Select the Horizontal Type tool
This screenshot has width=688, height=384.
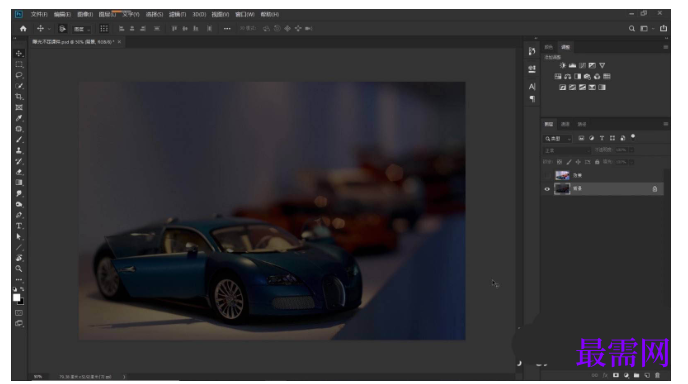19,226
